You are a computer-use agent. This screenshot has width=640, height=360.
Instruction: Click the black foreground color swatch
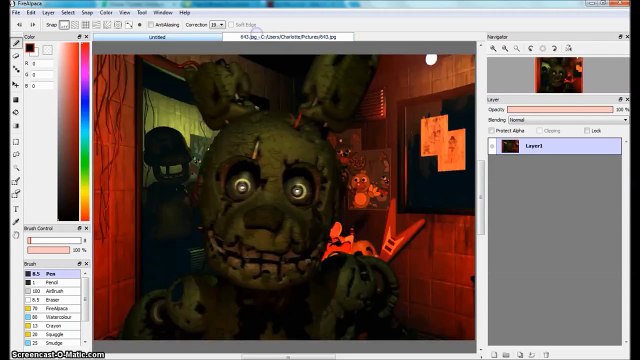pos(30,48)
